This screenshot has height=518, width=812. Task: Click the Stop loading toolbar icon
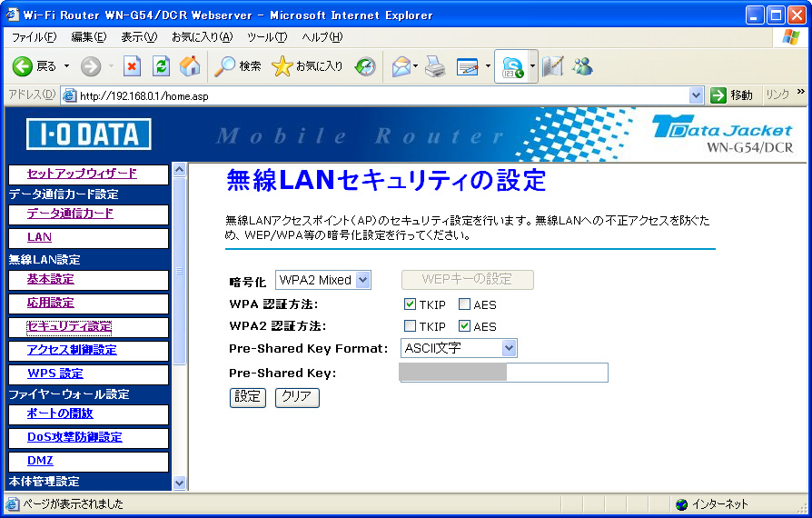coord(133,66)
